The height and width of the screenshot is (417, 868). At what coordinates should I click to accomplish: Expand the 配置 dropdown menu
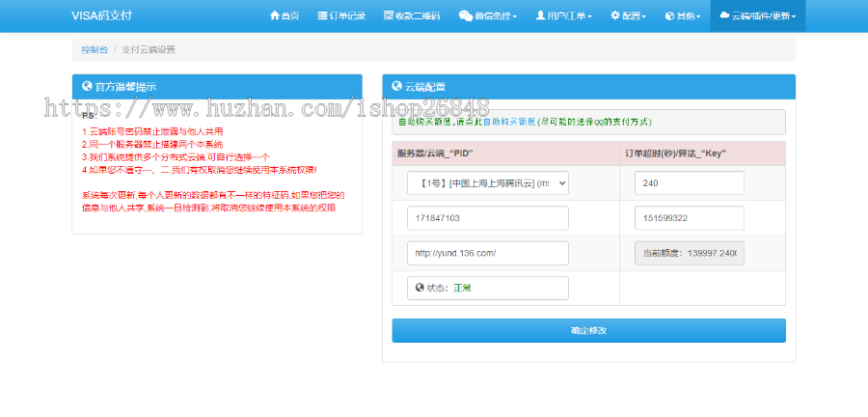click(628, 16)
